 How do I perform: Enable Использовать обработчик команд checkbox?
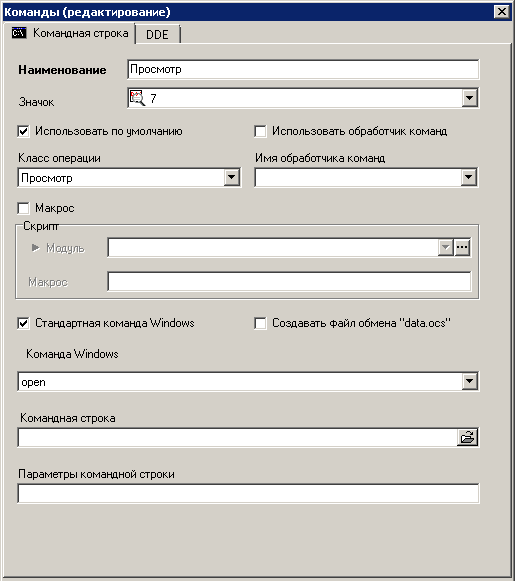pos(260,131)
